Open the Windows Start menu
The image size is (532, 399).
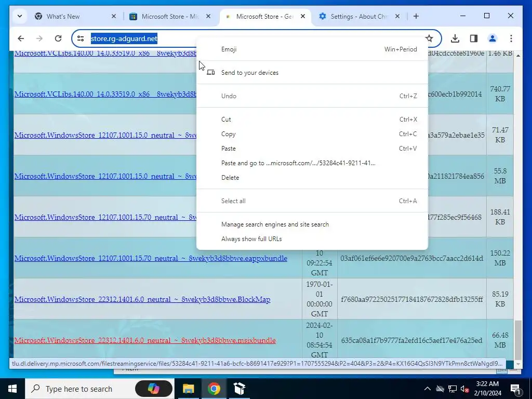pos(12,389)
